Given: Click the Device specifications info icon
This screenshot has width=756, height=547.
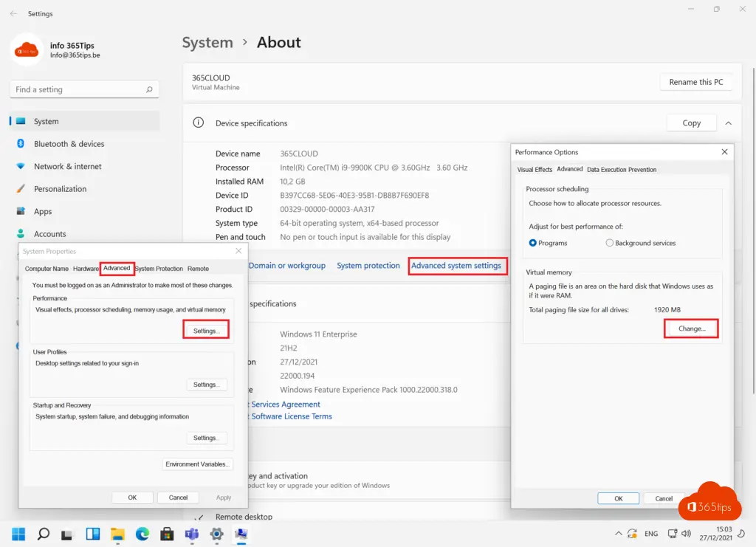Looking at the screenshot, I should [x=198, y=123].
